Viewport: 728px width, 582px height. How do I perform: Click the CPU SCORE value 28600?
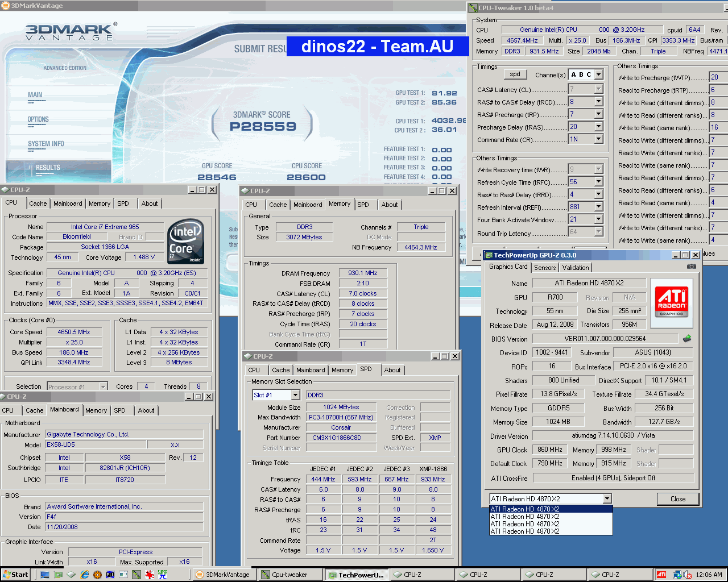[306, 177]
